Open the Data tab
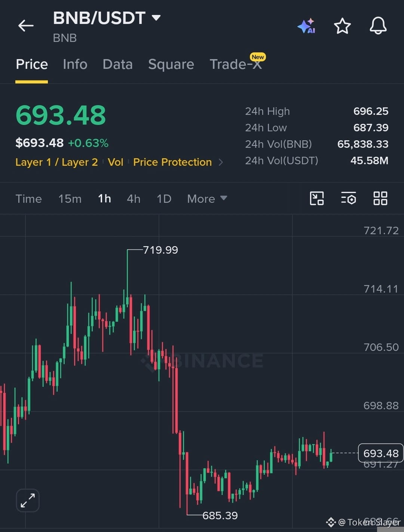The height and width of the screenshot is (532, 404). click(117, 64)
